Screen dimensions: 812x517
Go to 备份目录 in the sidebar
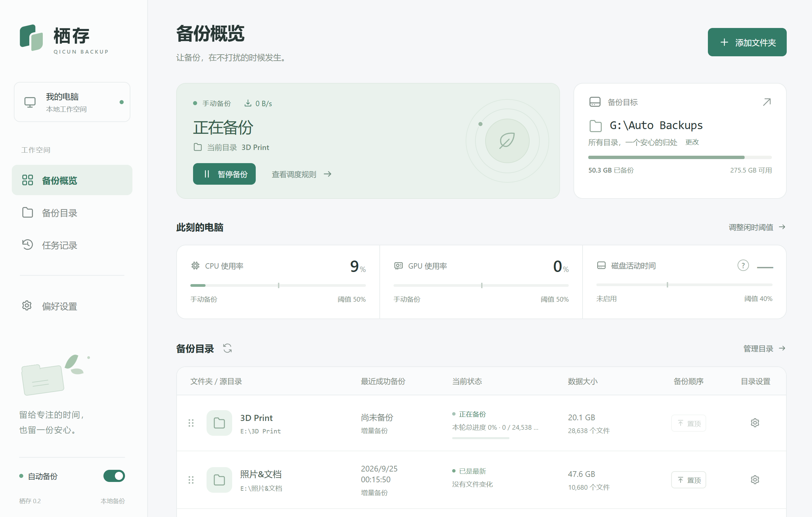point(72,213)
